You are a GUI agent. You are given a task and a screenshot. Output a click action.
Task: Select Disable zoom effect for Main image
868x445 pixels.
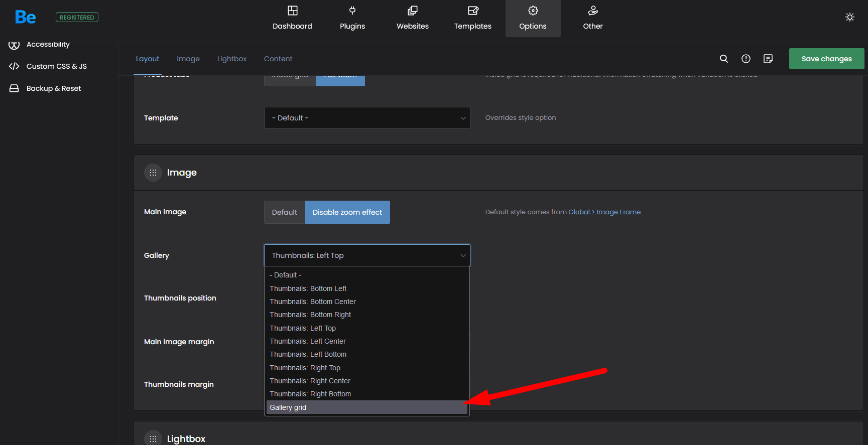347,212
